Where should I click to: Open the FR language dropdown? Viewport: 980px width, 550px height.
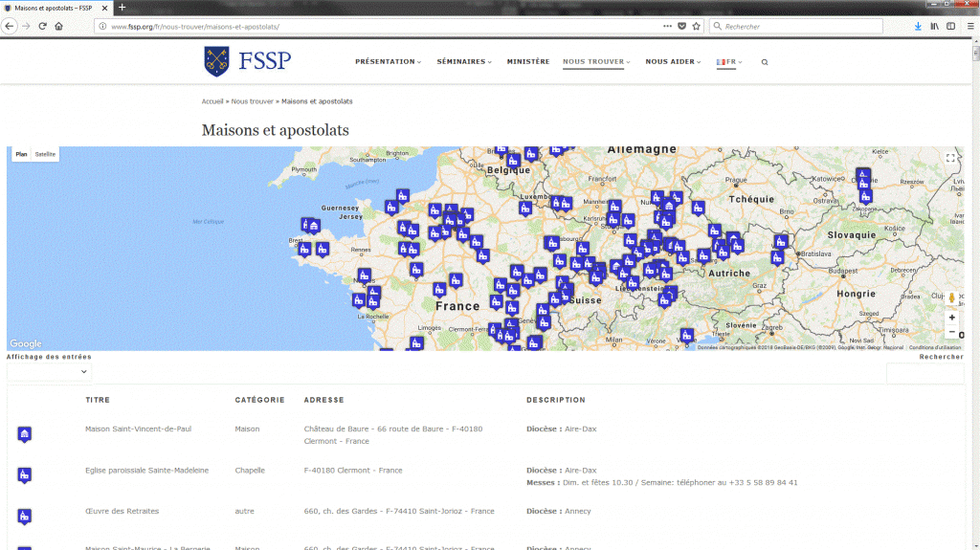tap(729, 62)
